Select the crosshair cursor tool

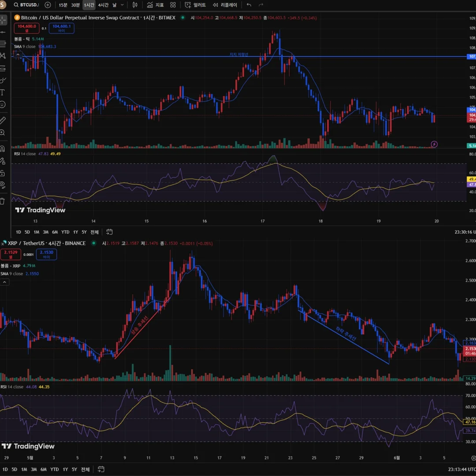click(3, 20)
